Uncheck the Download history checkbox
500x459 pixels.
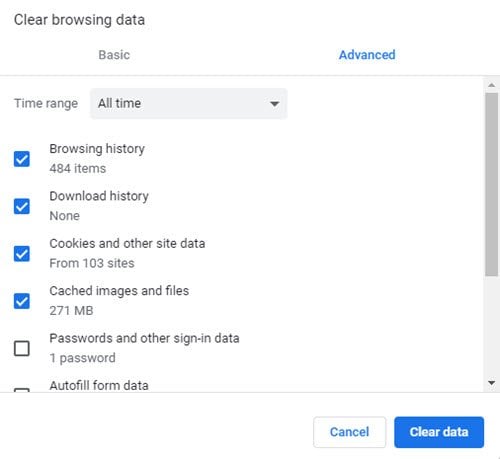[x=22, y=206]
